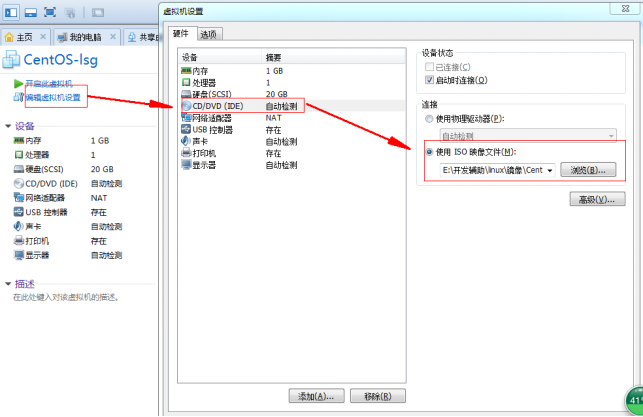
Task: Open the 自动检测 physical drive dropdown
Action: tap(528, 135)
